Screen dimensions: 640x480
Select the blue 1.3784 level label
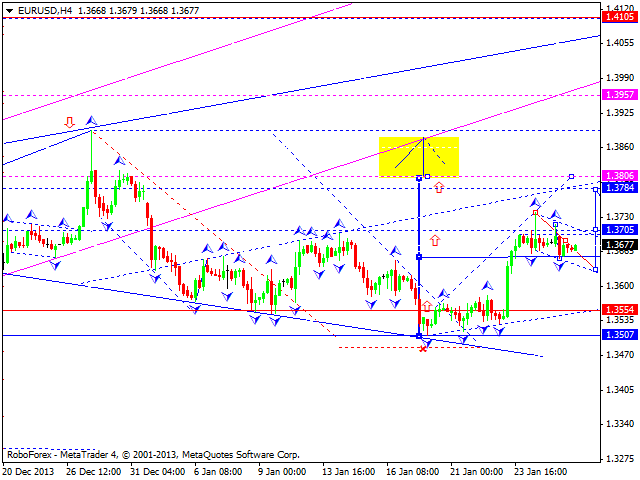pyautogui.click(x=620, y=188)
